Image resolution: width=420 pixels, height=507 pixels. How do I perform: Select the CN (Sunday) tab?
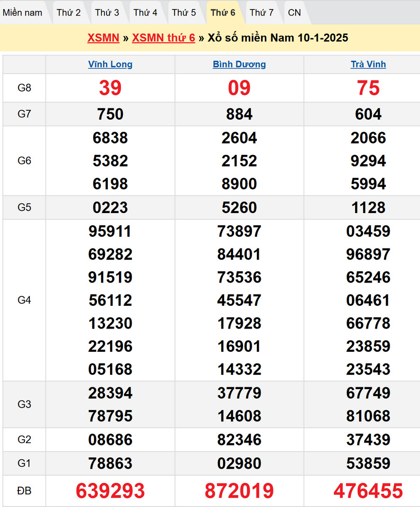click(294, 13)
